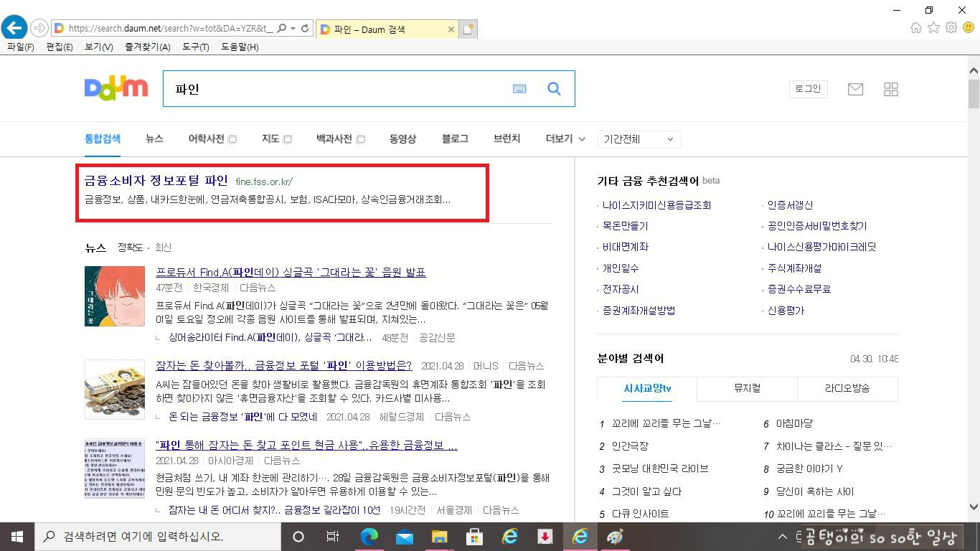Viewport: 980px width, 551px height.
Task: Open the Windows Start menu
Action: click(17, 537)
